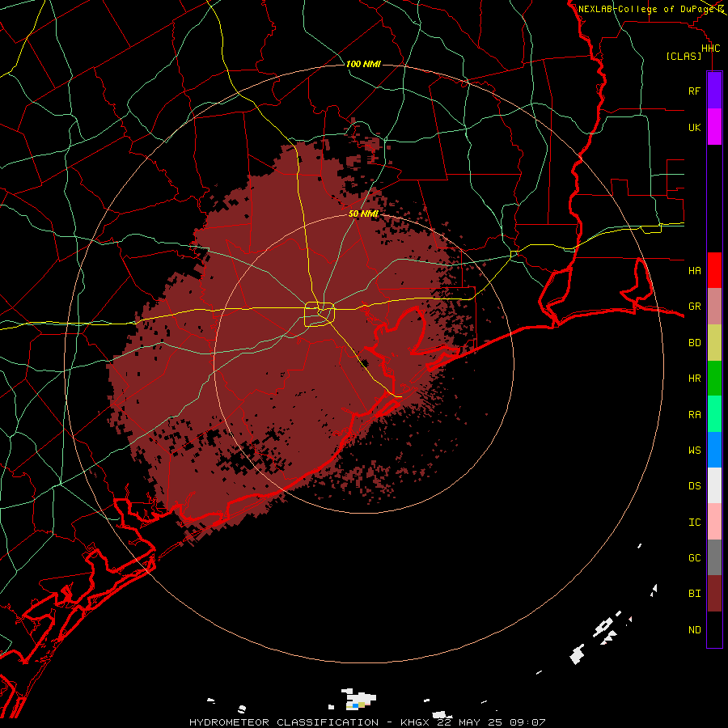The image size is (728, 728).
Task: Click the 22 MAY 25 date stamp
Action: pyautogui.click(x=469, y=722)
